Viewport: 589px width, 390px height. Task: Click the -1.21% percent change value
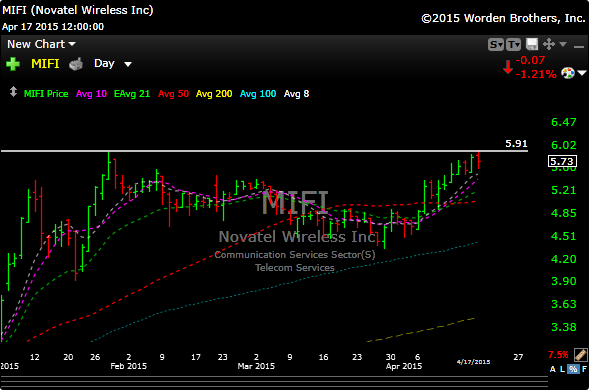(x=536, y=74)
